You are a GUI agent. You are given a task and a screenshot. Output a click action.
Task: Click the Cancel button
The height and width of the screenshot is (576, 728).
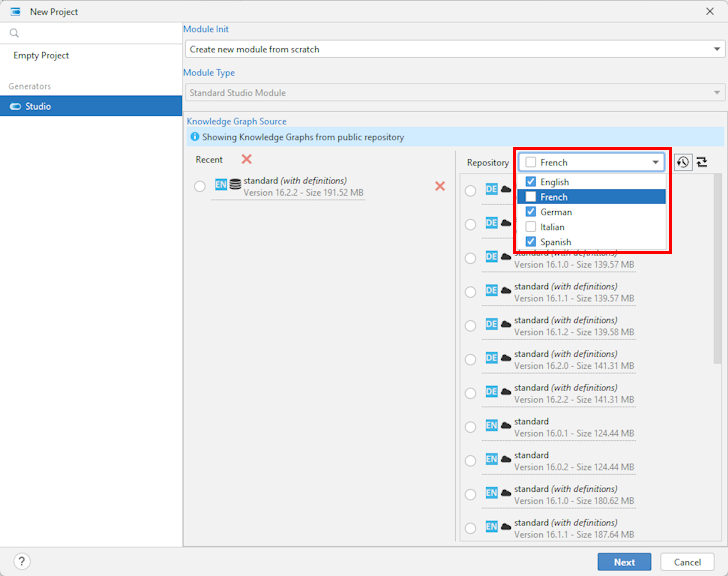pyautogui.click(x=687, y=562)
